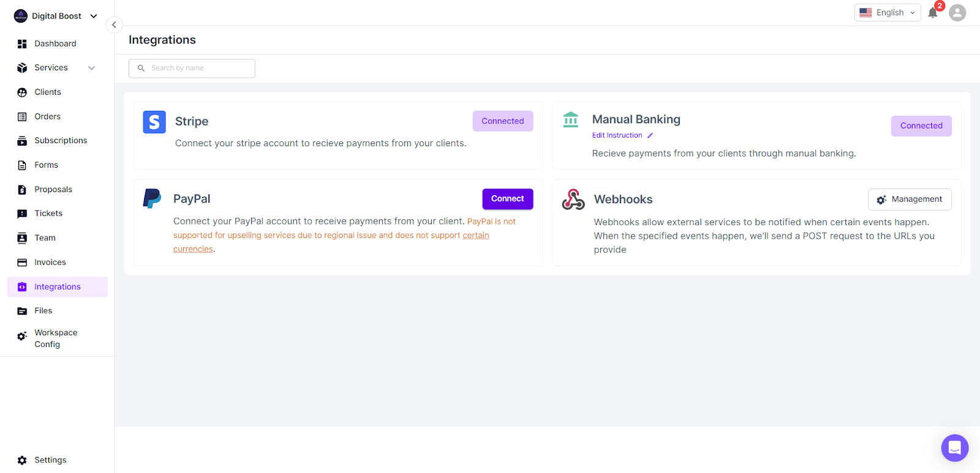Click the PayPal card title text

pyautogui.click(x=192, y=199)
